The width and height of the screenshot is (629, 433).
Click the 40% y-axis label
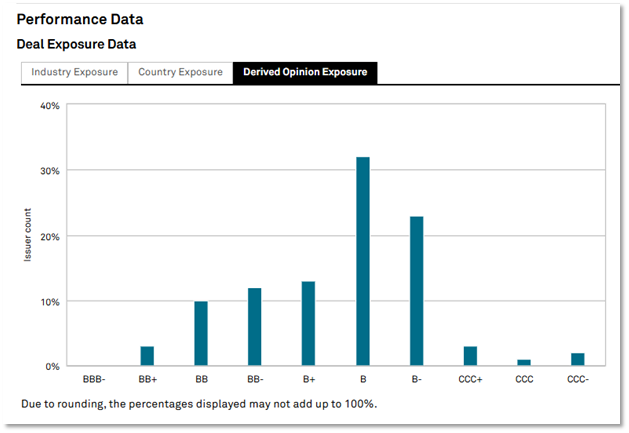(x=49, y=106)
